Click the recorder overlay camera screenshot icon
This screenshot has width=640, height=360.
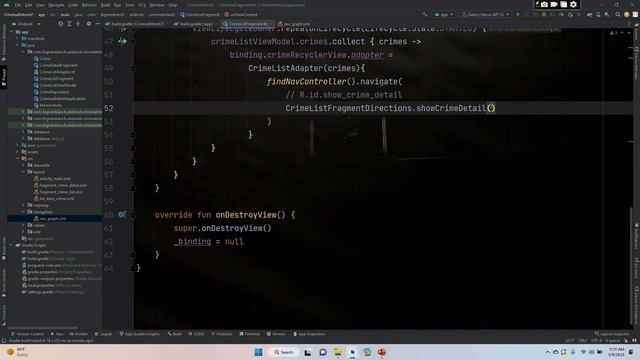pyautogui.click(x=544, y=4)
